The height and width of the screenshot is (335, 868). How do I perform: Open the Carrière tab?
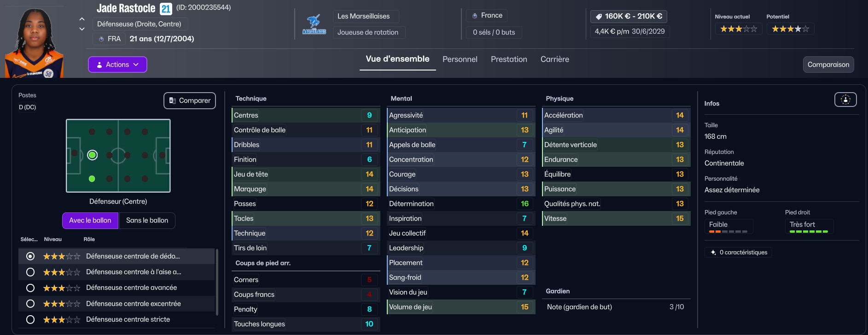(554, 59)
